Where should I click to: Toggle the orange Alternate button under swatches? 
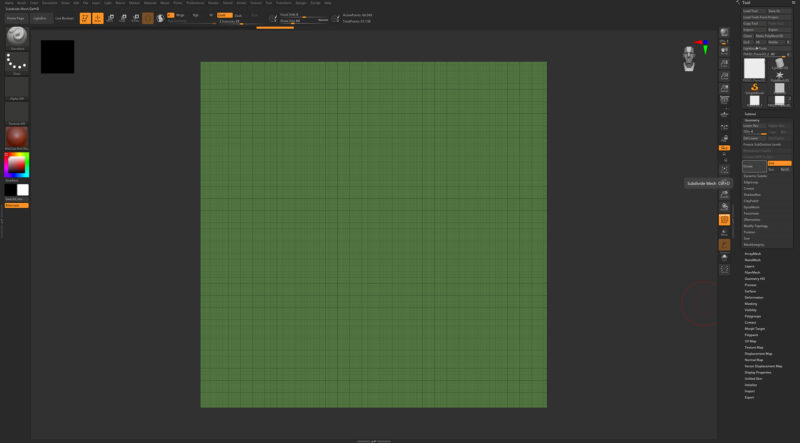pos(17,205)
